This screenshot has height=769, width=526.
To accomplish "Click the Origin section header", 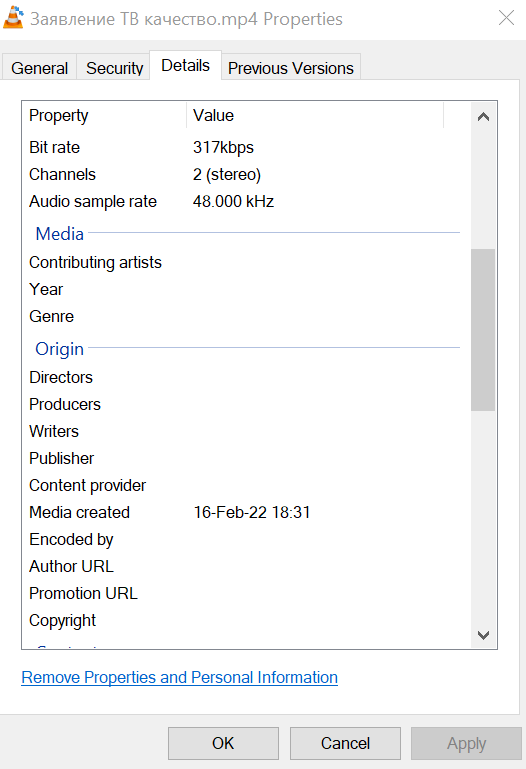I will [x=59, y=349].
